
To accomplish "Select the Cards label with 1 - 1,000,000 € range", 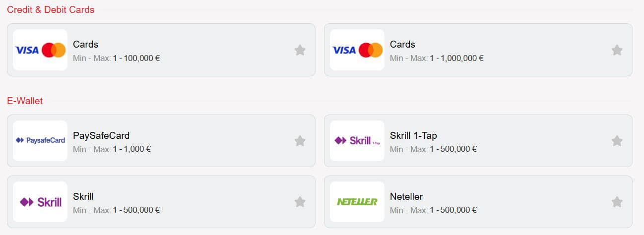I will pos(402,45).
